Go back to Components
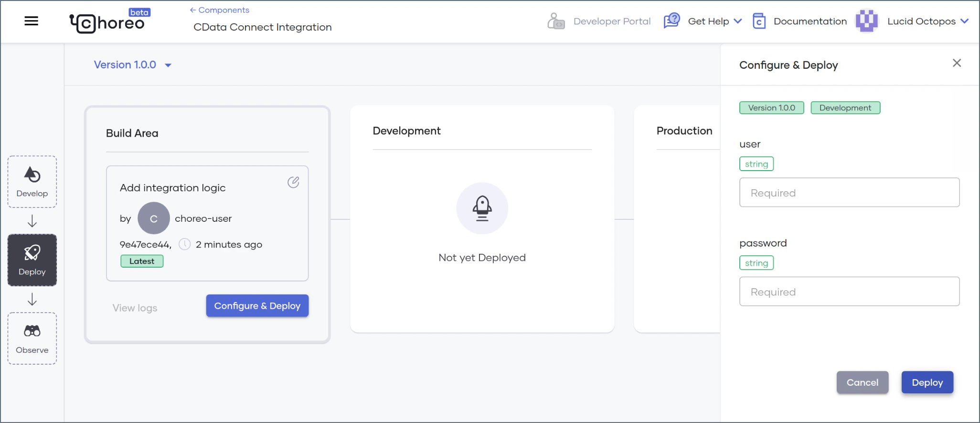Screen dimensions: 980x423 pyautogui.click(x=220, y=10)
